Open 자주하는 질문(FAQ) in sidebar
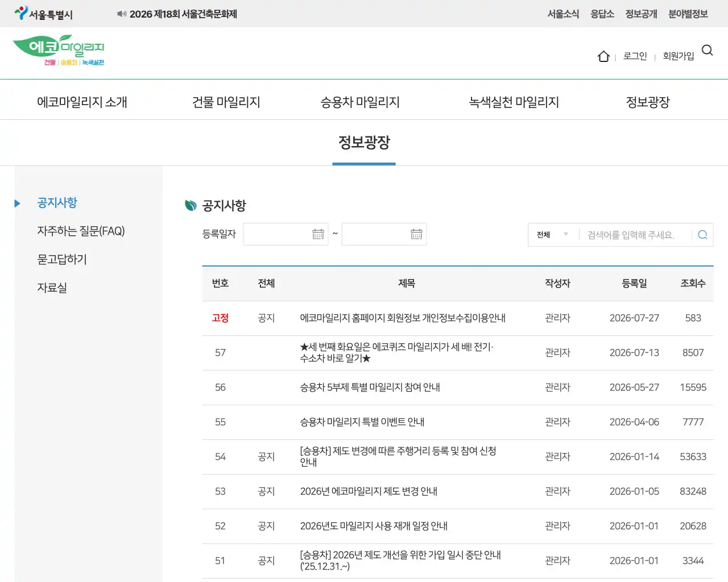The height and width of the screenshot is (582, 728). [81, 231]
